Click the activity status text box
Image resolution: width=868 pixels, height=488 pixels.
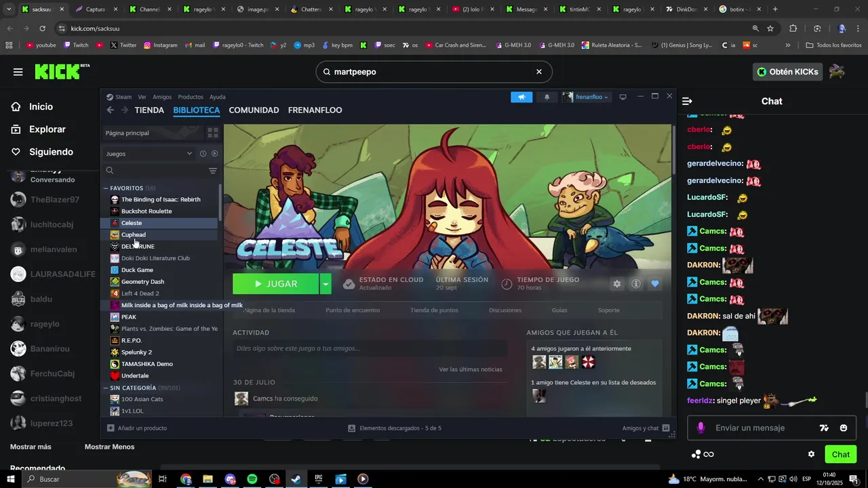[370, 348]
